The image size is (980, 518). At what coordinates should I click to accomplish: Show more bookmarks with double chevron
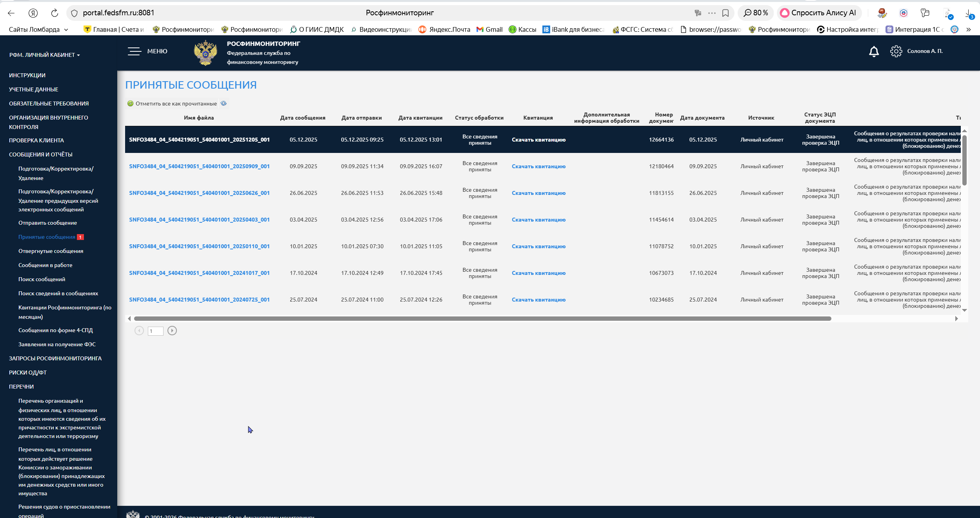pyautogui.click(x=968, y=29)
